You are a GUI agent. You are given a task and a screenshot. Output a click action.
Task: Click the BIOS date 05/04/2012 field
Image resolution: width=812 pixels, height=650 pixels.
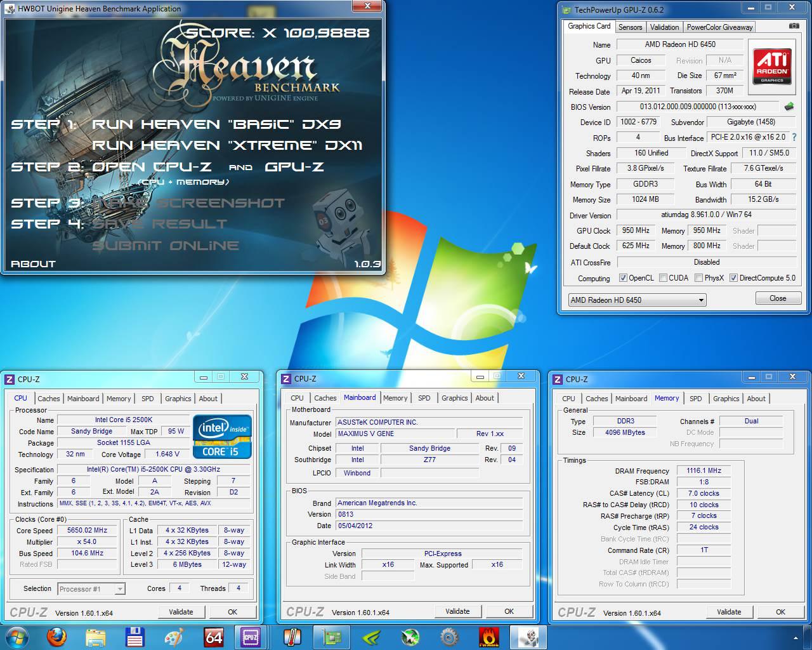coord(429,526)
